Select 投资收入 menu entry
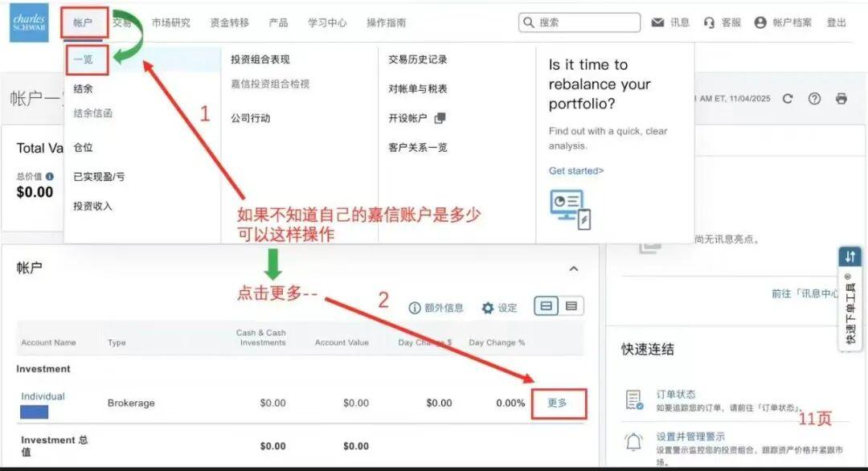Image resolution: width=868 pixels, height=471 pixels. tap(93, 206)
